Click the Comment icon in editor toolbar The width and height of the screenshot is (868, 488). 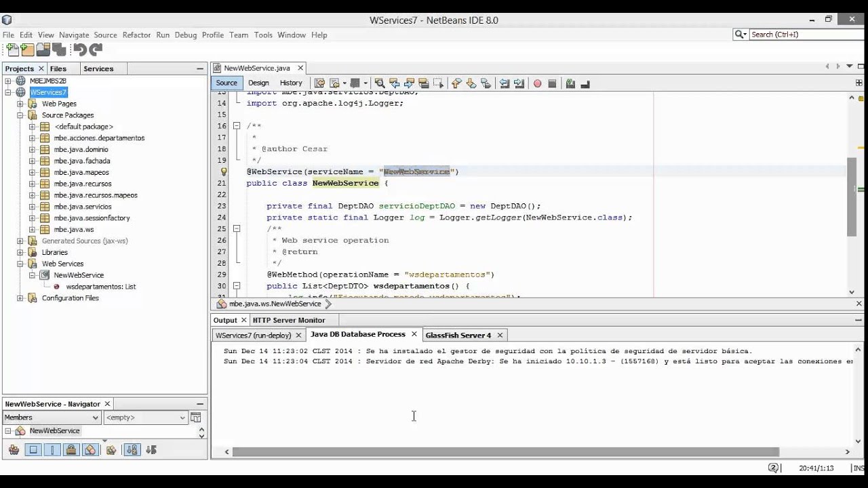pos(570,83)
